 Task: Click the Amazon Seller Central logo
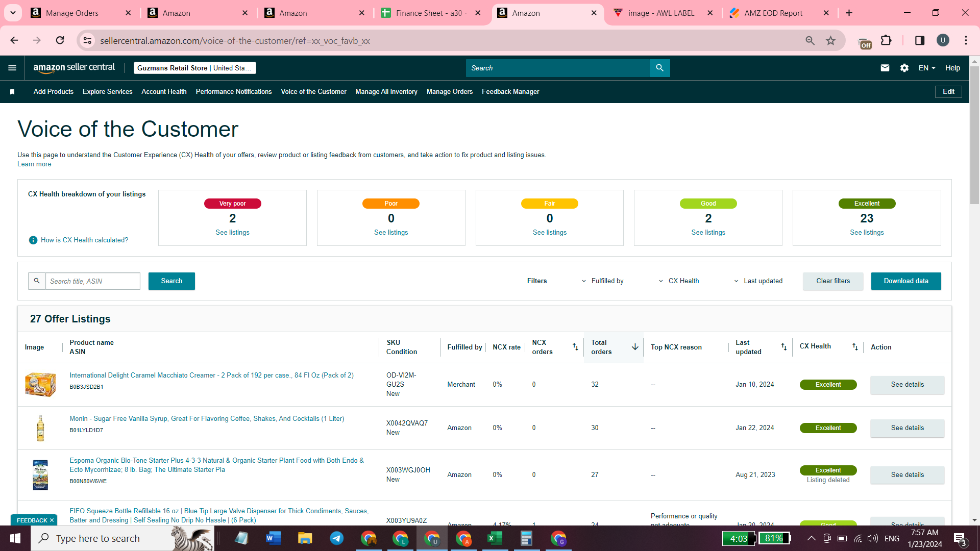click(74, 68)
